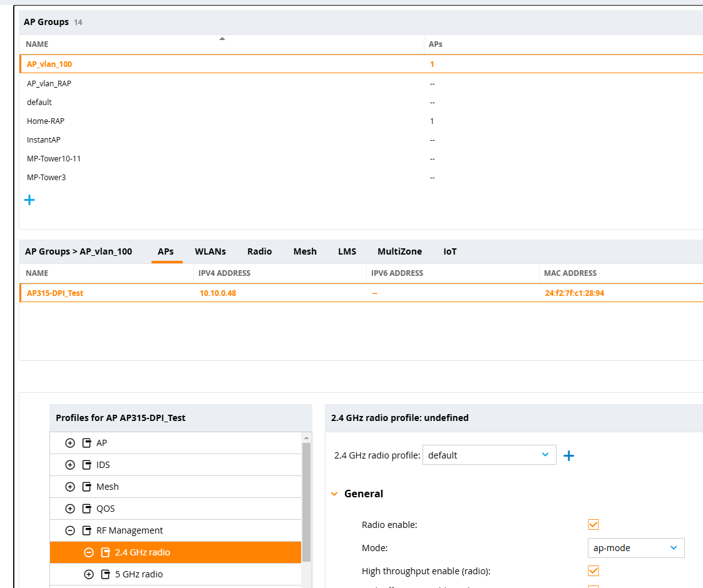703x588 pixels.
Task: Open the Mode ap-mode dropdown
Action: pos(636,548)
